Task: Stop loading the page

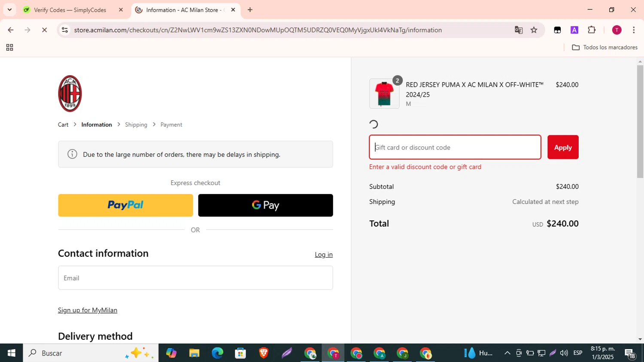Action: click(x=44, y=30)
